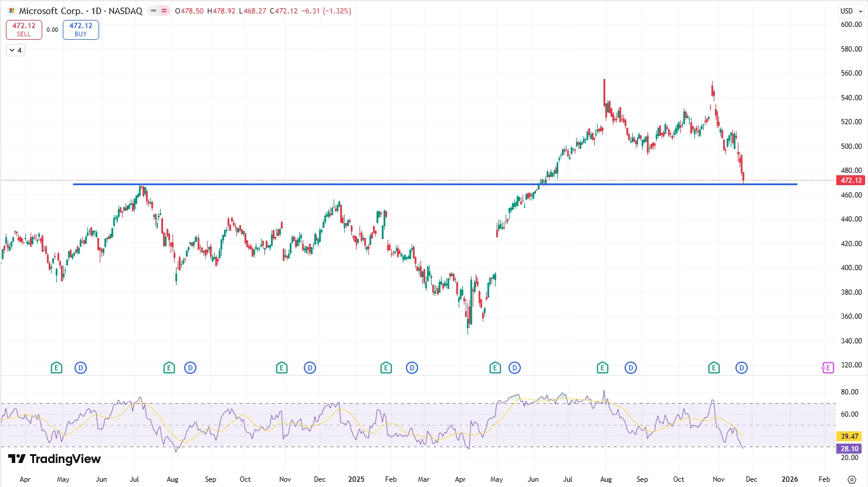Click the purple 28.10 RSI value tag
This screenshot has height=487, width=868.
(x=850, y=449)
